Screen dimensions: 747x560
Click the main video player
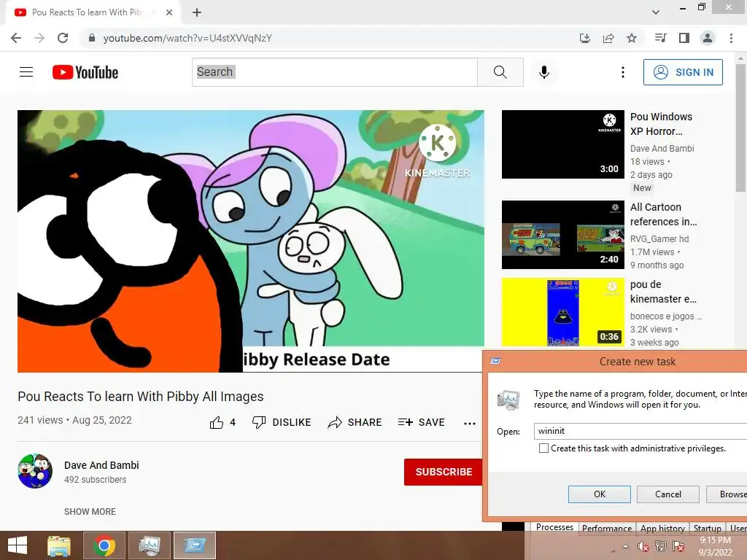click(x=251, y=241)
